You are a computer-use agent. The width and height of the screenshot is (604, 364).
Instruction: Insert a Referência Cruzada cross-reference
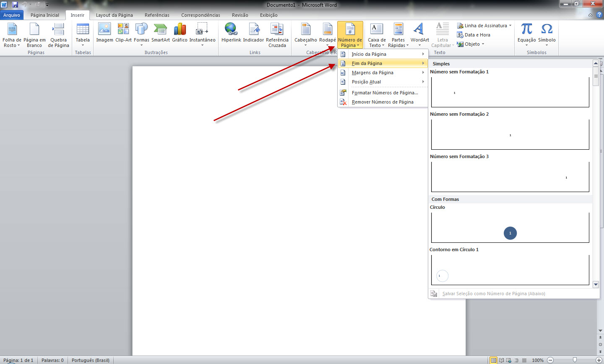pyautogui.click(x=277, y=35)
